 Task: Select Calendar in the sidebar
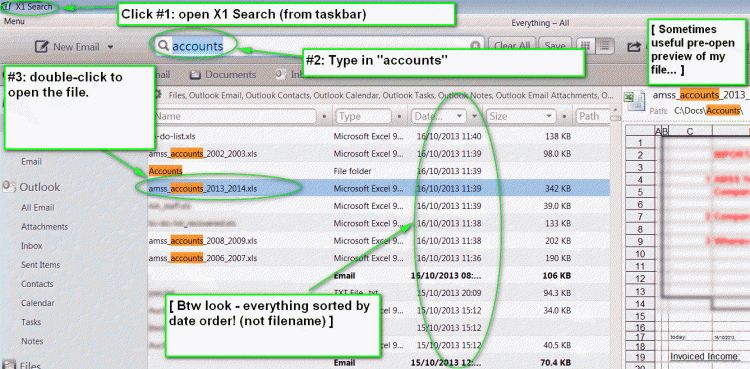pos(37,303)
